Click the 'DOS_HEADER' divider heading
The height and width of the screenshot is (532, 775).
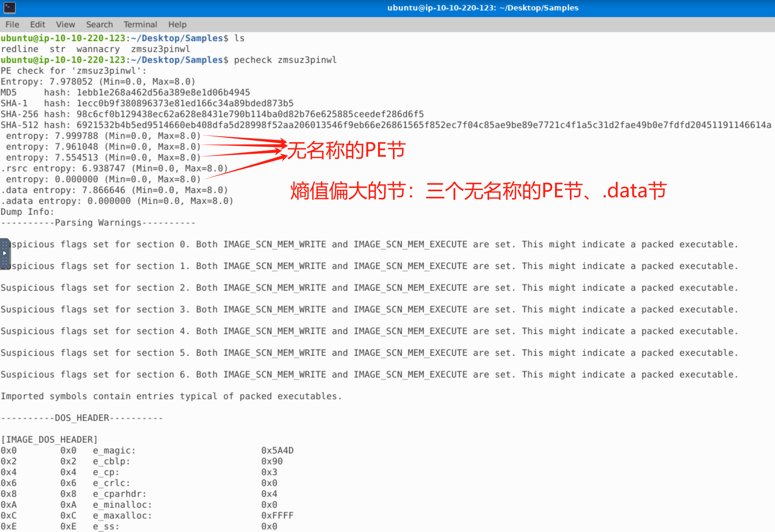82,418
